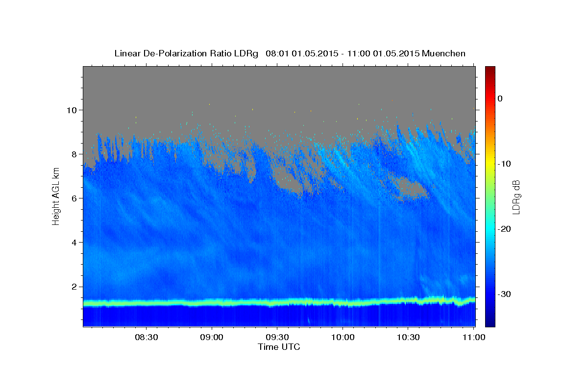The height and width of the screenshot is (392, 588).
Task: Click the 09:30 time tick label
Action: [277, 338]
